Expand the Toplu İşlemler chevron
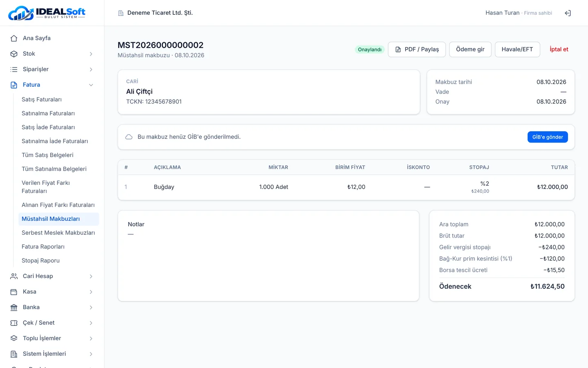 pyautogui.click(x=91, y=338)
